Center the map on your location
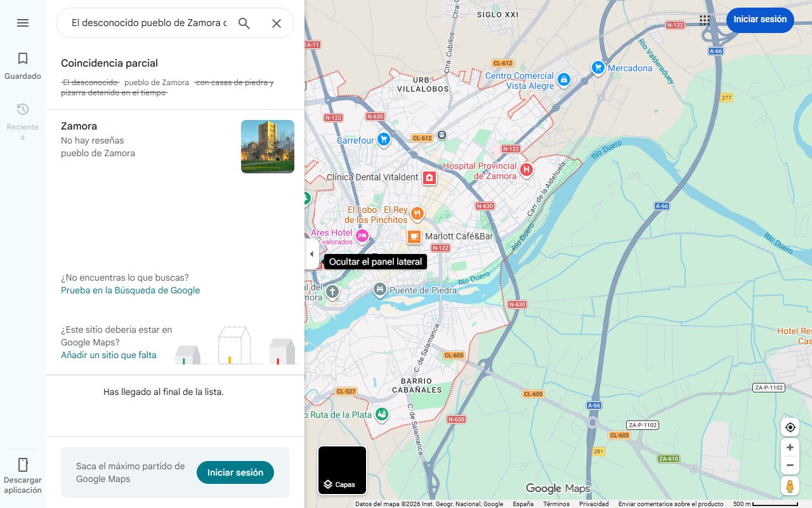This screenshot has height=508, width=812. pyautogui.click(x=790, y=427)
